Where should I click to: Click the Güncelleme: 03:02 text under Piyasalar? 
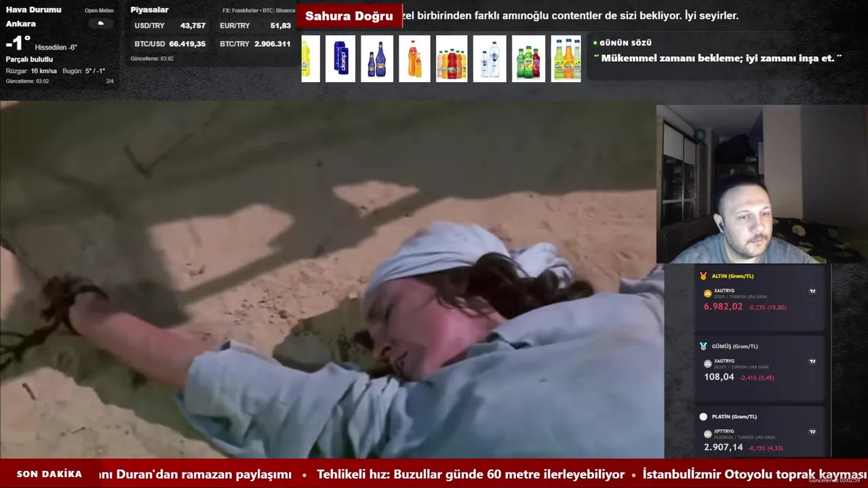pos(152,59)
